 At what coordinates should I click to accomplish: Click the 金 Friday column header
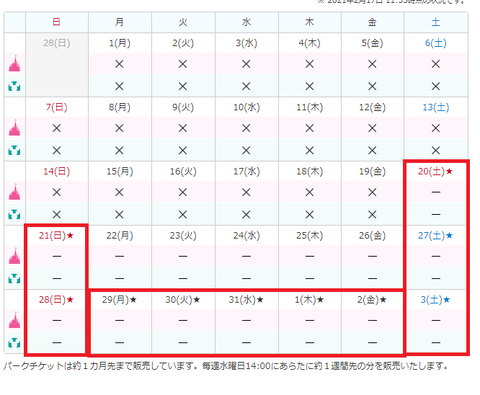click(372, 22)
